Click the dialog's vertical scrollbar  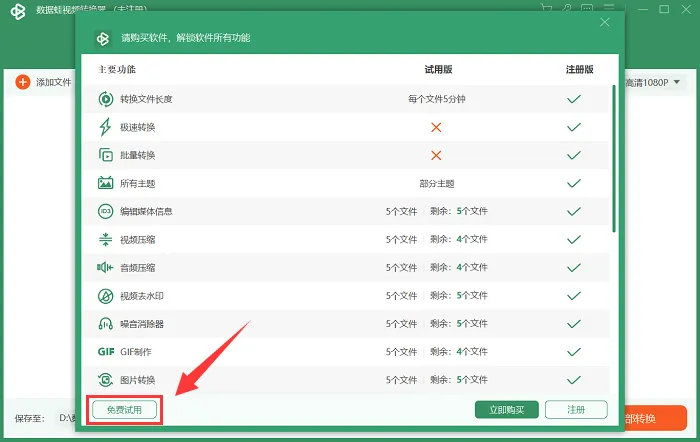click(614, 158)
